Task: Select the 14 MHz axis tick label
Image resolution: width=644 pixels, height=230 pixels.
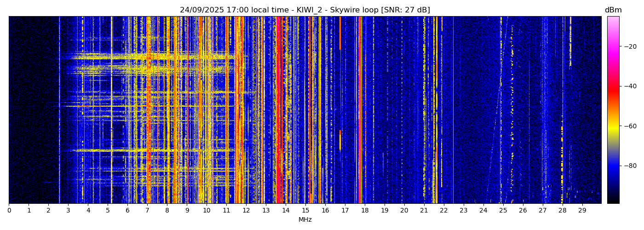Action: tap(286, 210)
